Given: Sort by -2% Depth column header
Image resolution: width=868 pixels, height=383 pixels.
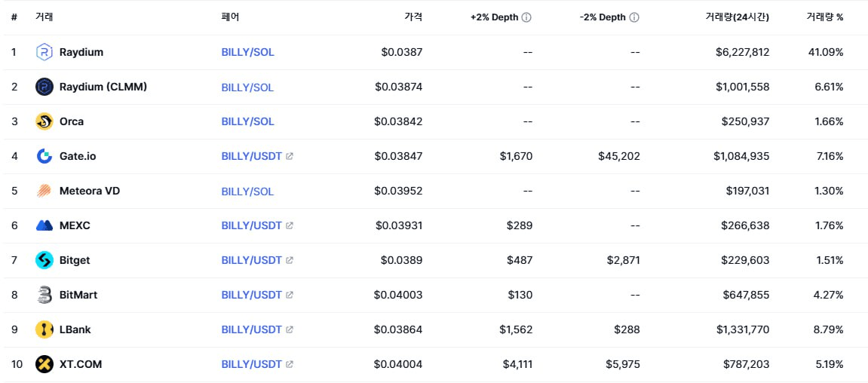Looking at the screenshot, I should (x=603, y=17).
